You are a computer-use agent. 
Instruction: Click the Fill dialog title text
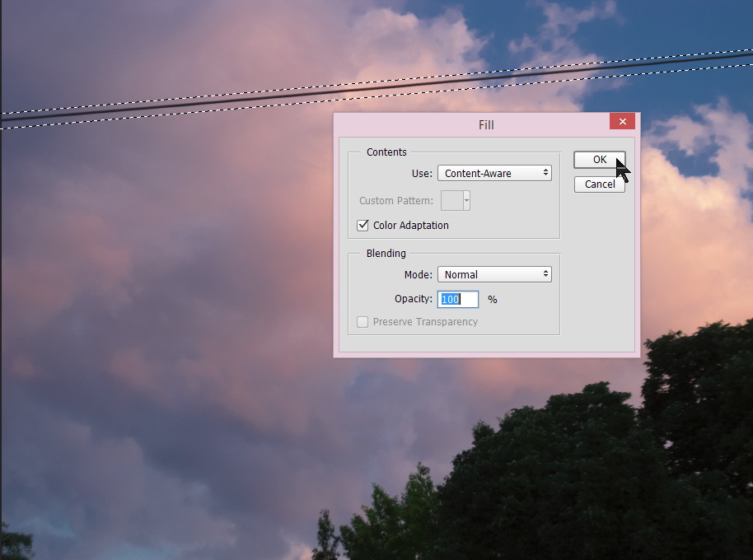(486, 124)
